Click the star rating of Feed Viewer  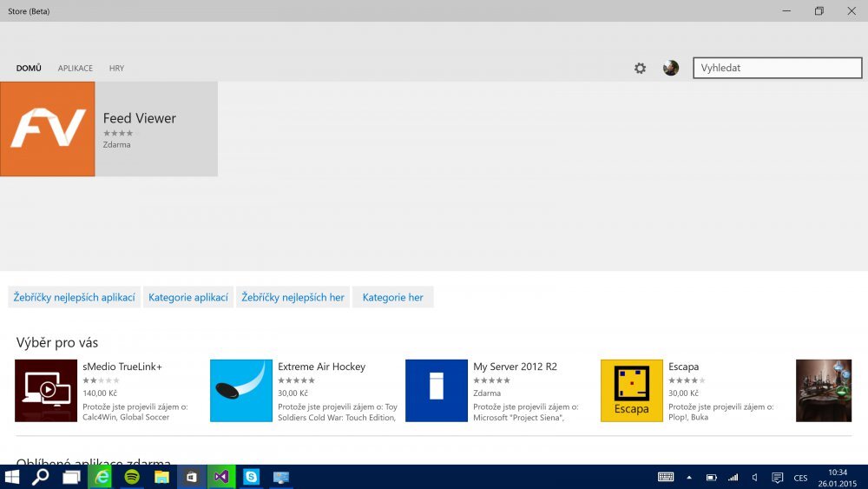(x=118, y=133)
